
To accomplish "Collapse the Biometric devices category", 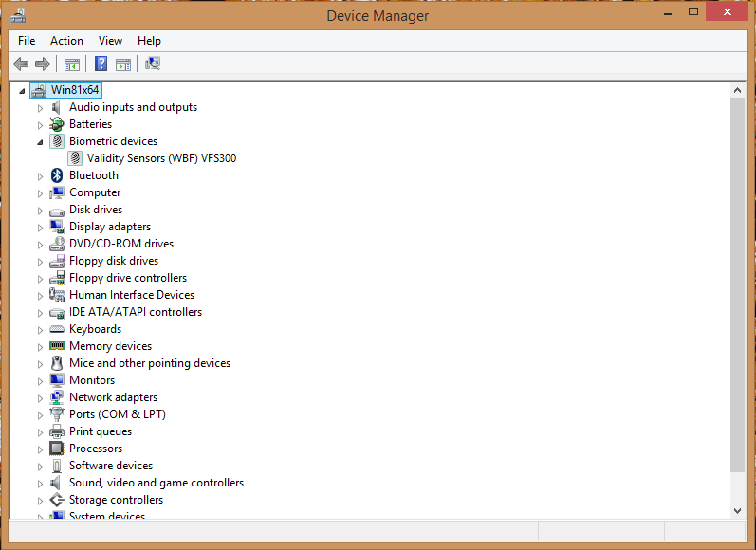I will (40, 142).
